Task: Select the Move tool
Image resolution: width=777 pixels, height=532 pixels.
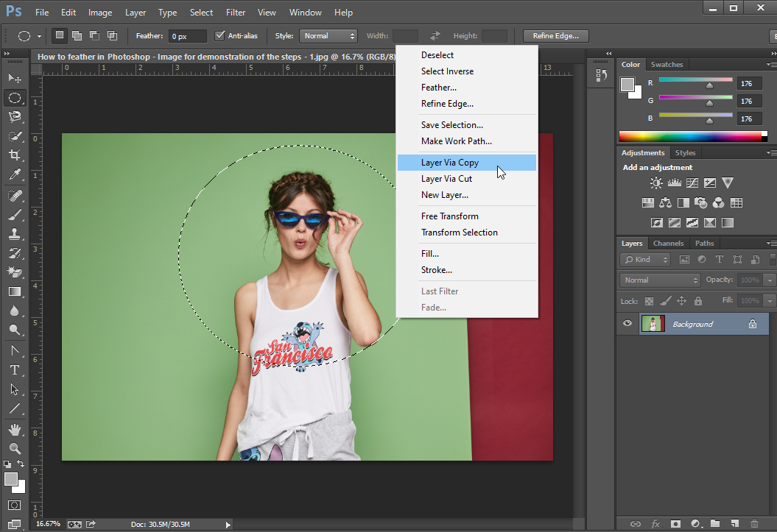Action: point(14,78)
